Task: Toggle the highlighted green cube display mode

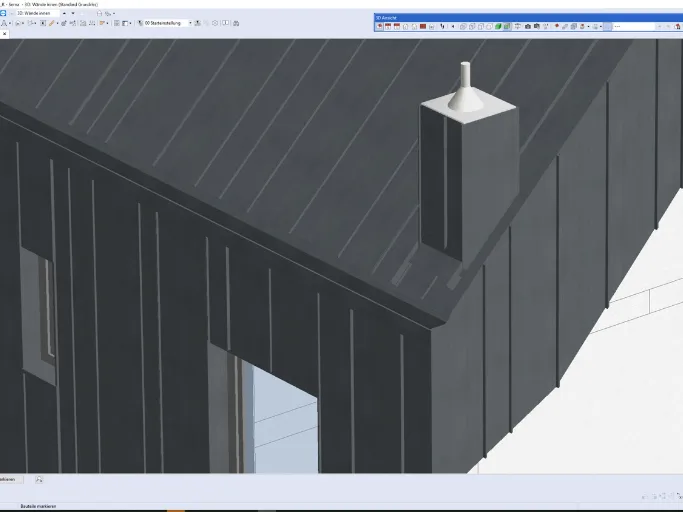Action: [507, 27]
